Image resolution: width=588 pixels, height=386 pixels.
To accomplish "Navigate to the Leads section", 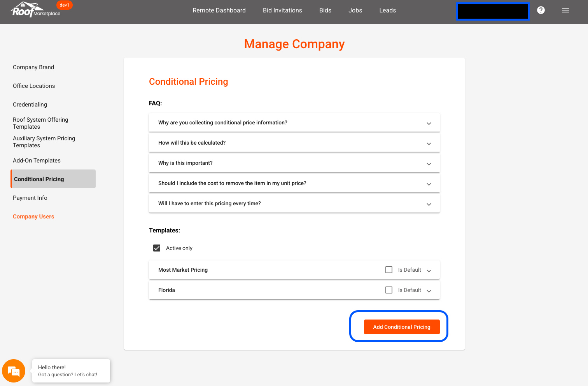I will click(x=387, y=10).
